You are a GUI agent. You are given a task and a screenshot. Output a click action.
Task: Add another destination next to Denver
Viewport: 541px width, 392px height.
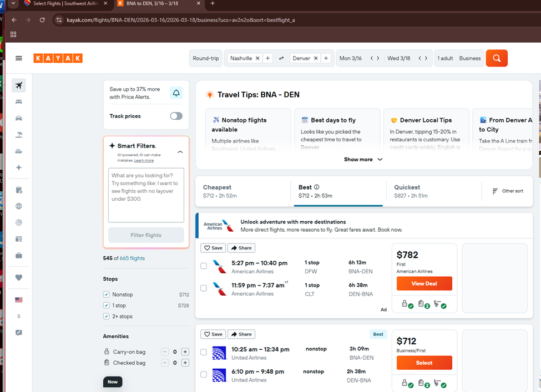coord(326,58)
